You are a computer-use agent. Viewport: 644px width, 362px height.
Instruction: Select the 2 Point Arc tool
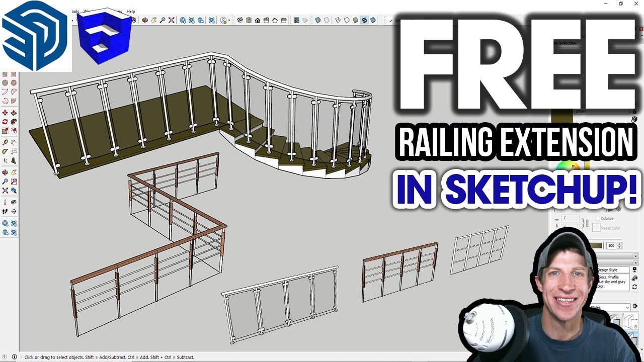click(x=14, y=92)
